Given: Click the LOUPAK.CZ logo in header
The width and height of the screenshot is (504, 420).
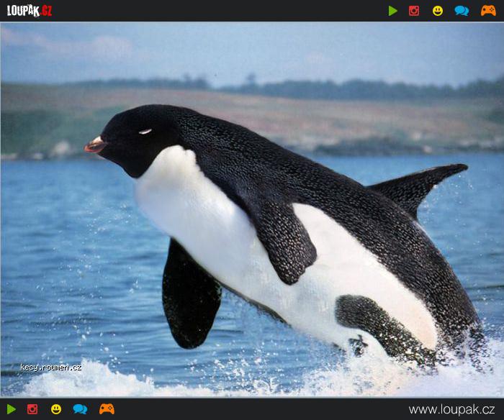Looking at the screenshot, I should 30,11.
